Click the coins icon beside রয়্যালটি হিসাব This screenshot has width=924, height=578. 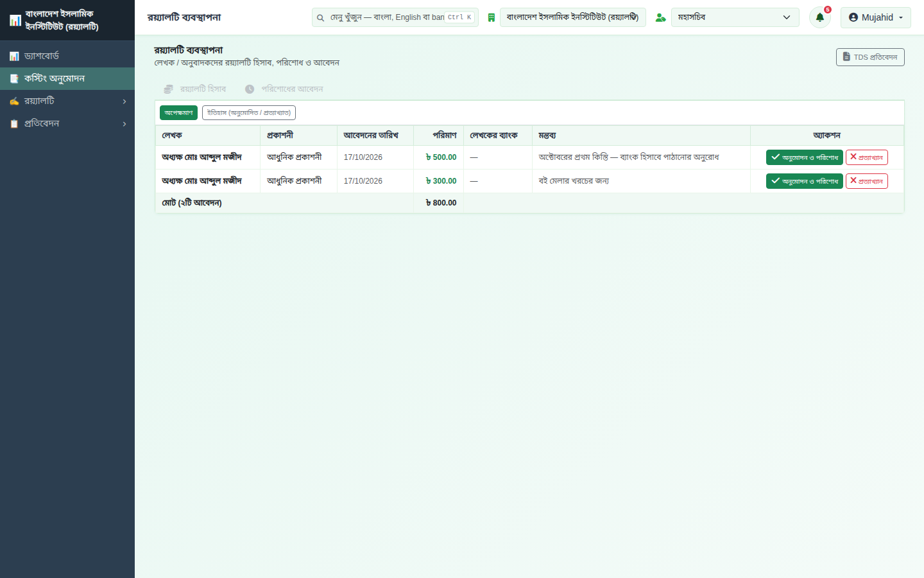click(x=168, y=89)
